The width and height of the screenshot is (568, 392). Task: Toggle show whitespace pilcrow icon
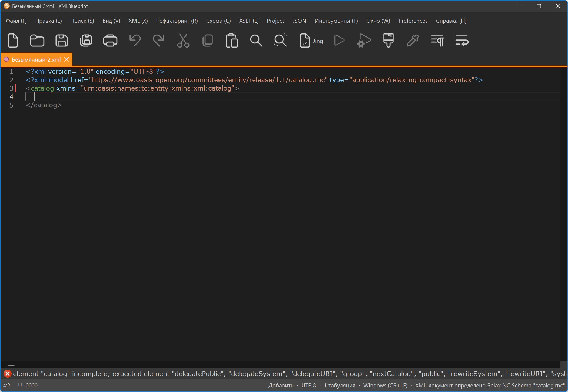click(437, 41)
